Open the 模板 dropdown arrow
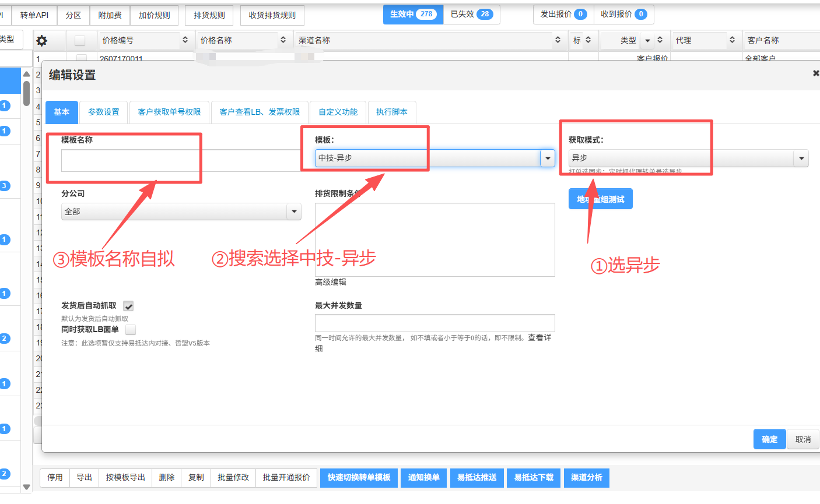Screen dimensions: 820x504 coord(548,158)
